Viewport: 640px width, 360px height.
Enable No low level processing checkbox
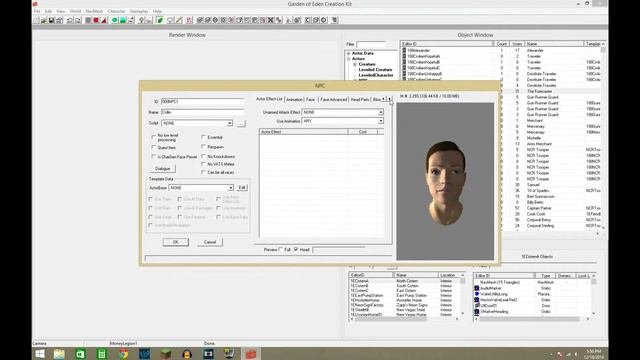tap(154, 137)
